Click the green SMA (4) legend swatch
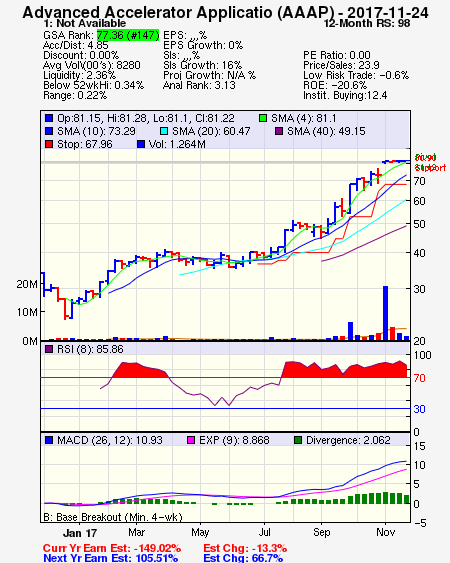Screen dimensions: 450x563 pyautogui.click(x=263, y=118)
